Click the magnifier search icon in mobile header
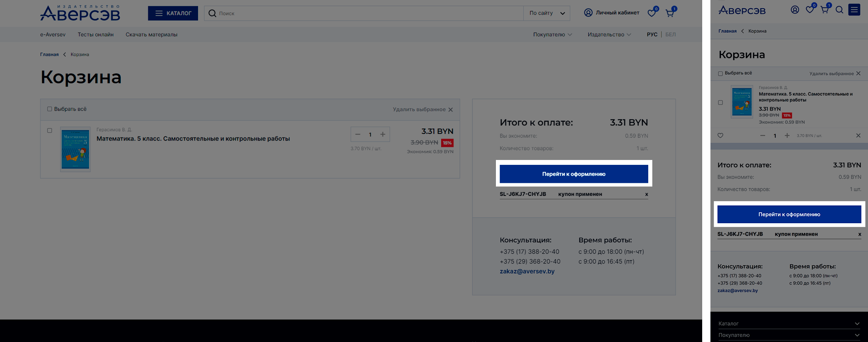This screenshot has width=868, height=342. coord(839,10)
